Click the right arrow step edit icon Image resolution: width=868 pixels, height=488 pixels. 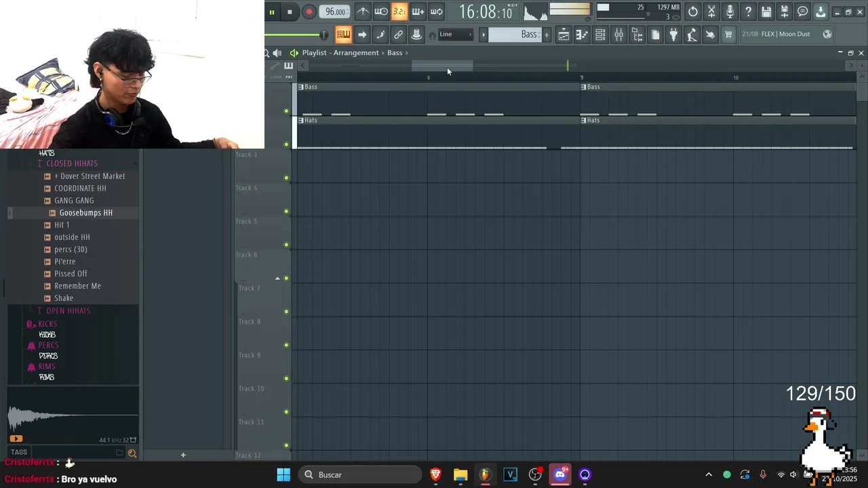point(361,35)
